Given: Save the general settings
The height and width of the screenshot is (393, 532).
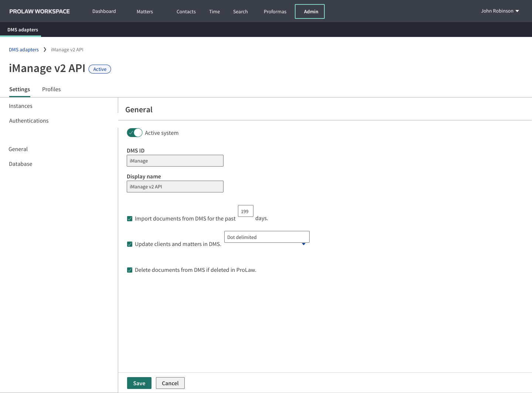Looking at the screenshot, I should pyautogui.click(x=139, y=383).
